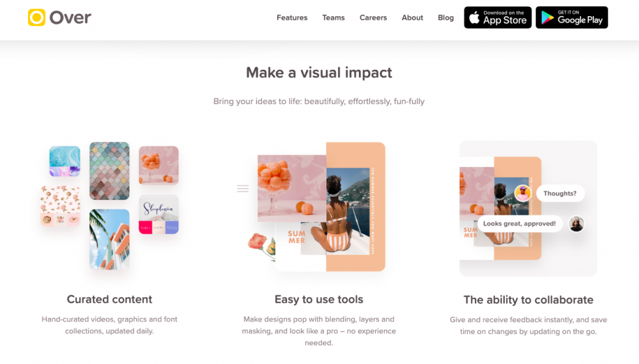Choose the orange fruit bowl thumbnail
Image resolution: width=639 pixels, height=364 pixels.
click(159, 165)
